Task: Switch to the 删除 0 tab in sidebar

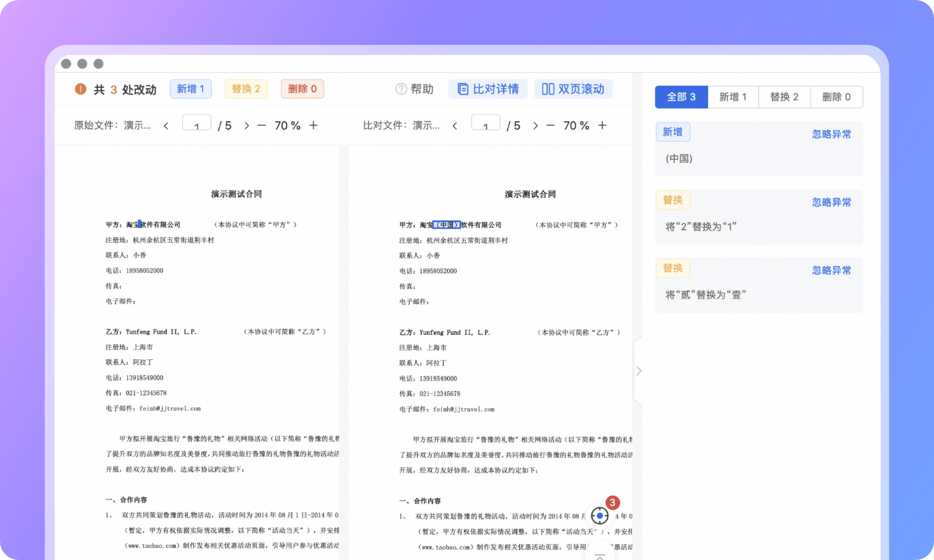Action: 836,97
